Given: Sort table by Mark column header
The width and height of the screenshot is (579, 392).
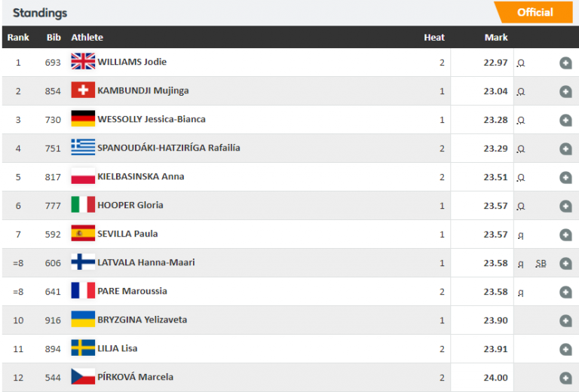Looking at the screenshot, I should click(495, 37).
